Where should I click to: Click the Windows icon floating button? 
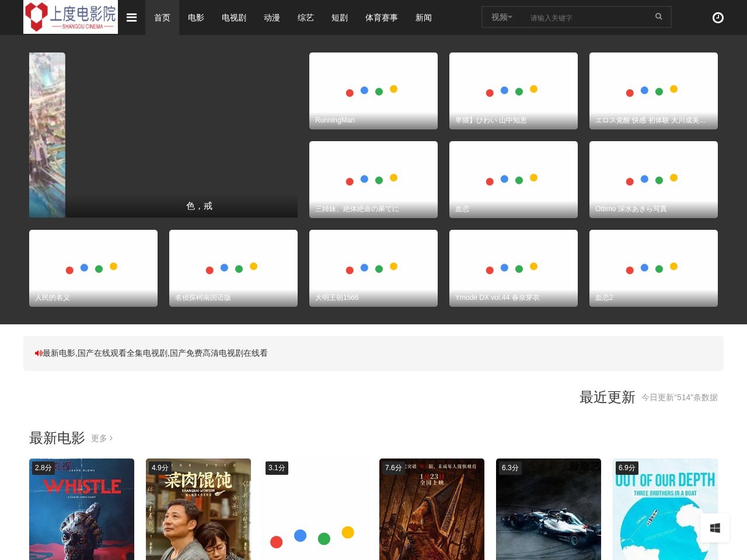point(715,528)
